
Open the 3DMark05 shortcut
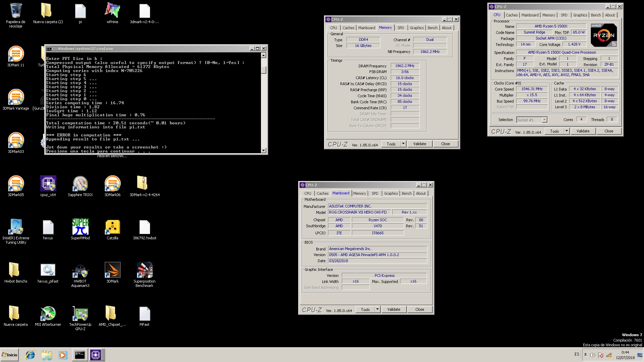tap(16, 186)
